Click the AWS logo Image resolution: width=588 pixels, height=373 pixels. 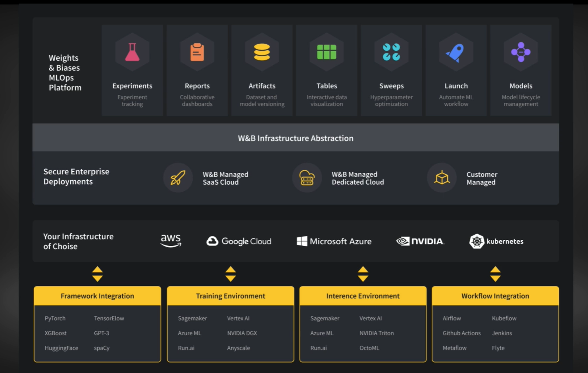(x=171, y=241)
